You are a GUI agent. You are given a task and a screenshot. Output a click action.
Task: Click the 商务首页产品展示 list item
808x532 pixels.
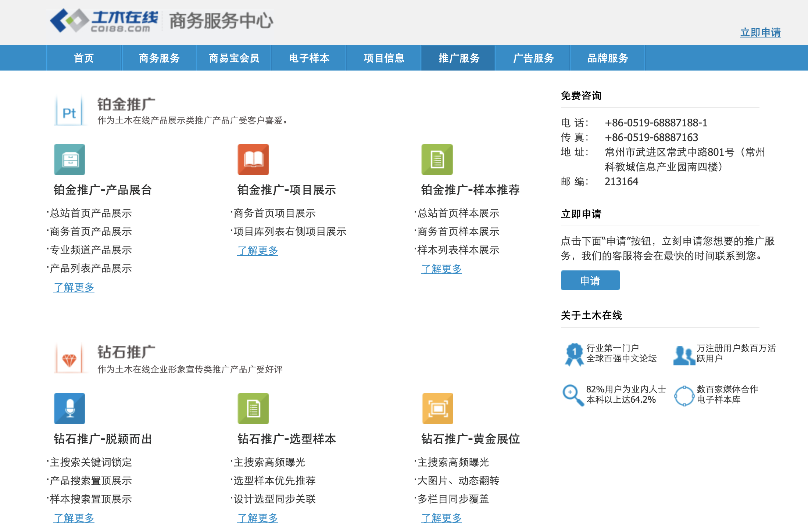89,231
